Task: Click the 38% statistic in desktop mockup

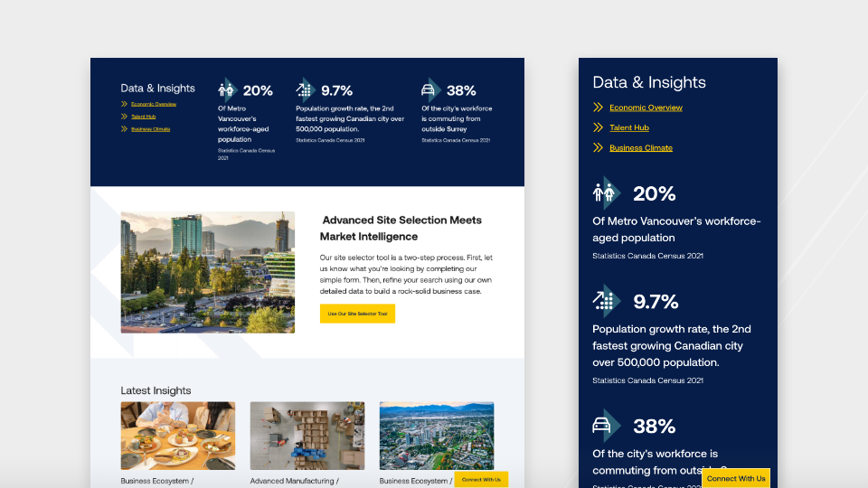Action: pyautogui.click(x=461, y=90)
